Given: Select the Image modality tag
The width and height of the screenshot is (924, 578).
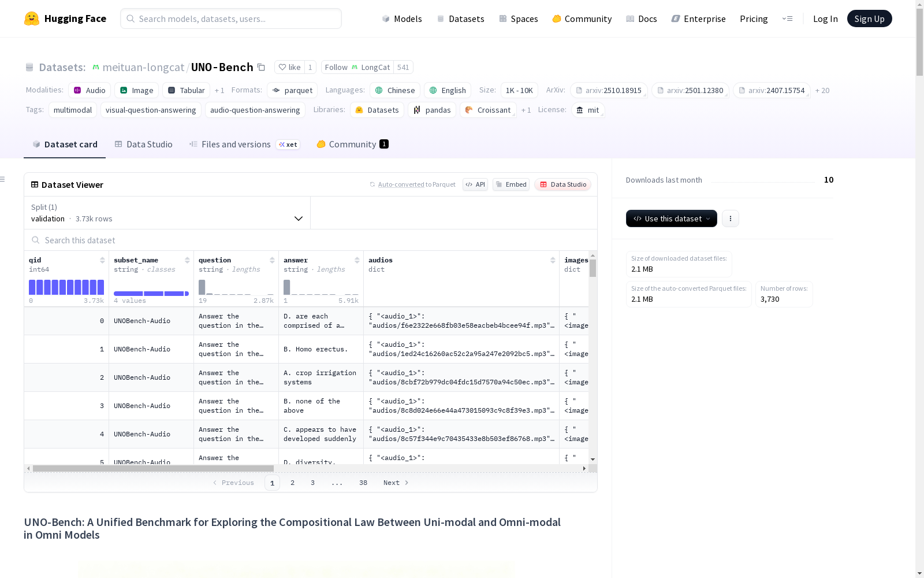Looking at the screenshot, I should click(x=137, y=90).
